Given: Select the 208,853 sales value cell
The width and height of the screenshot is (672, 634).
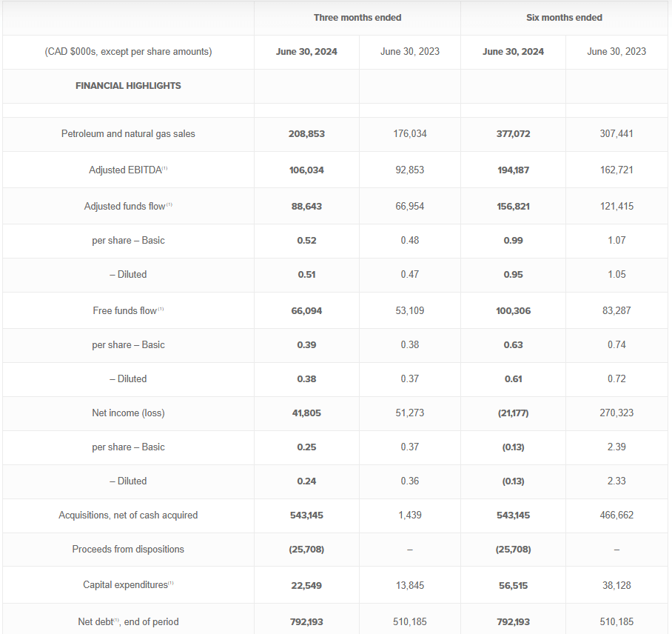Looking at the screenshot, I should 306,134.
